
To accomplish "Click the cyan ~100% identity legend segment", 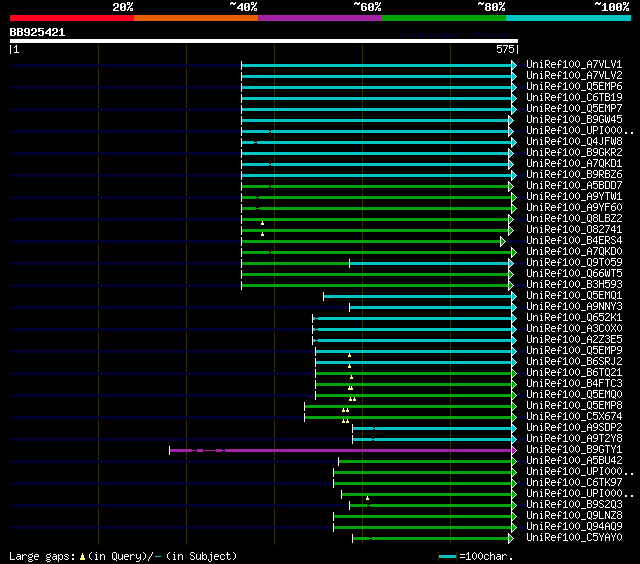I will click(568, 18).
